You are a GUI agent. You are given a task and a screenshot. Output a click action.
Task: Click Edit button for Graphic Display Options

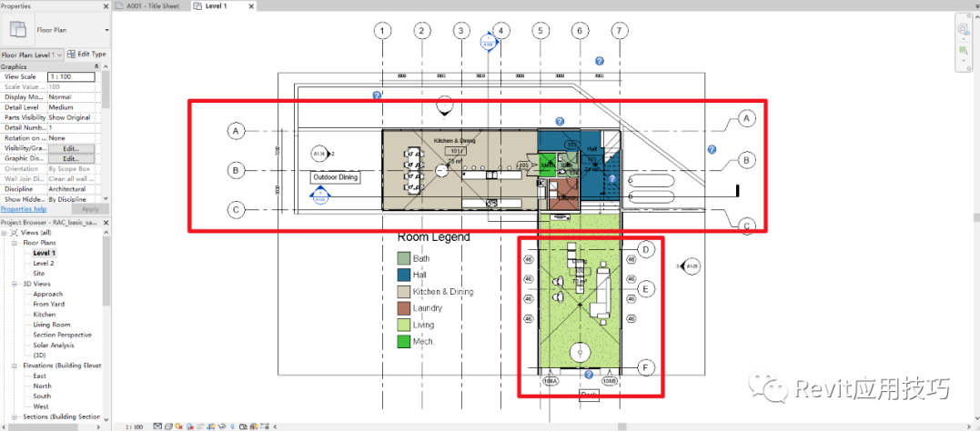point(71,158)
